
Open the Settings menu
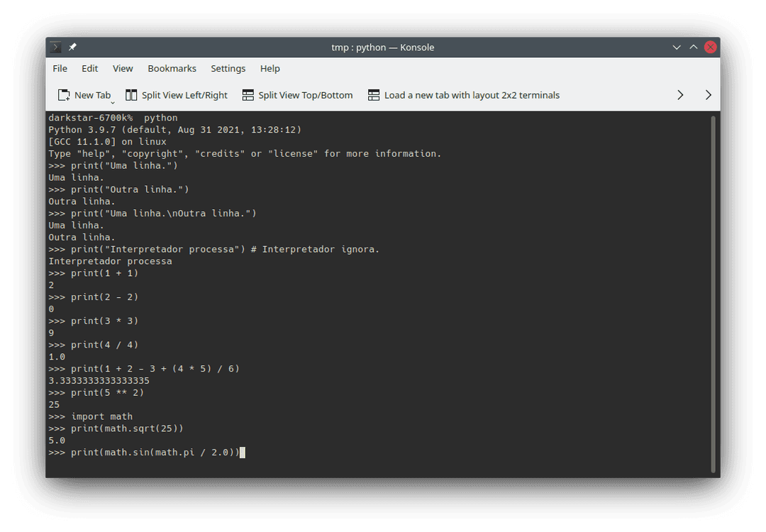pos(228,68)
